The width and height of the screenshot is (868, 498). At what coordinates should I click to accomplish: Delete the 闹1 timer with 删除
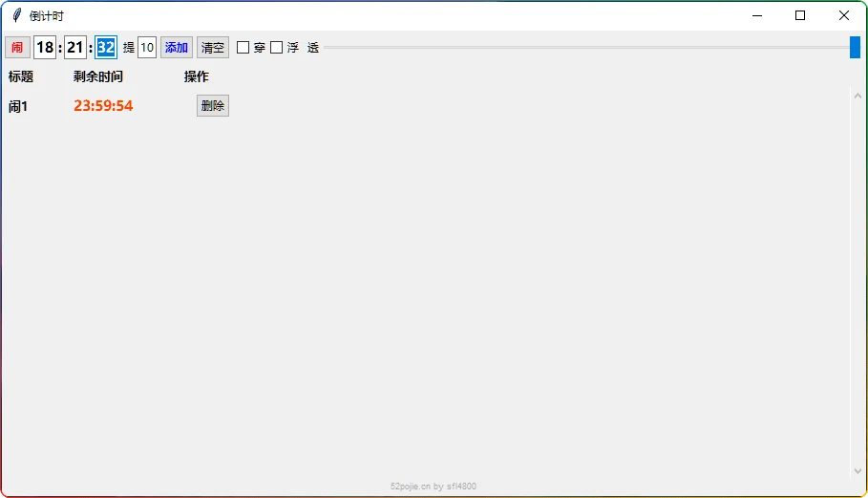point(213,106)
